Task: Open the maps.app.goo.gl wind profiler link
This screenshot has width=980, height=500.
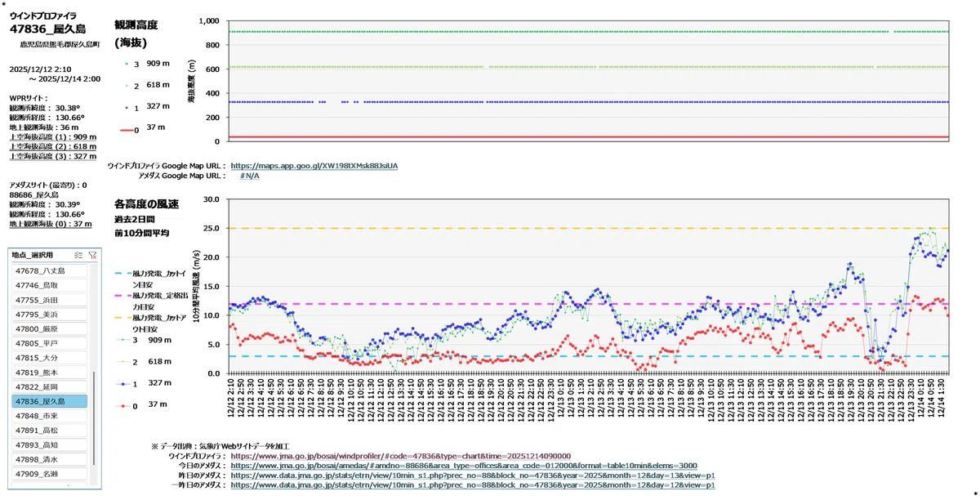Action: pyautogui.click(x=314, y=166)
